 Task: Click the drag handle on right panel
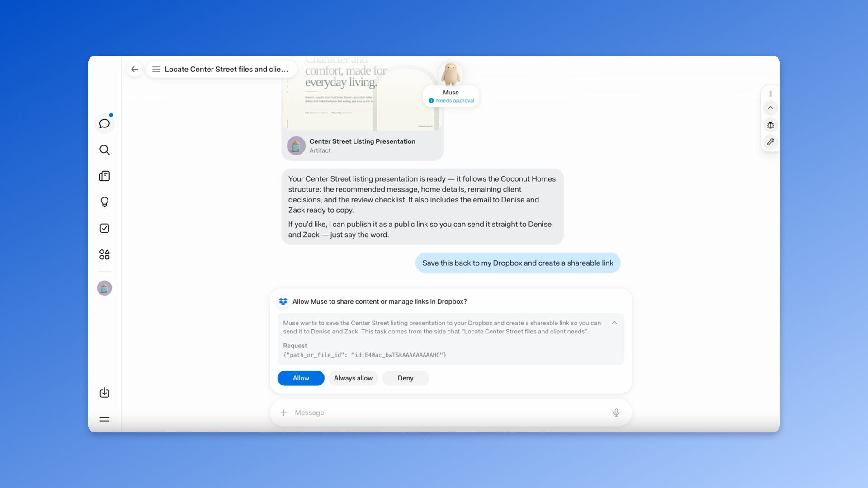(770, 94)
